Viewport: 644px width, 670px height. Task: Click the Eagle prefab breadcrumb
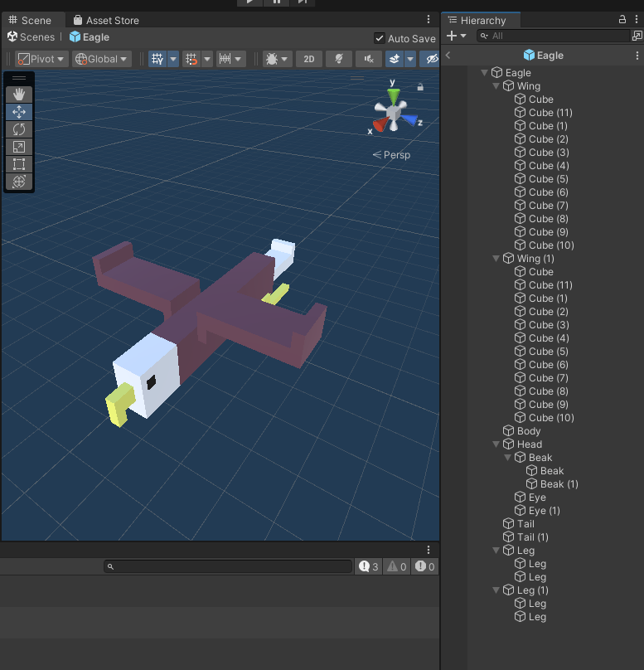pyautogui.click(x=90, y=37)
